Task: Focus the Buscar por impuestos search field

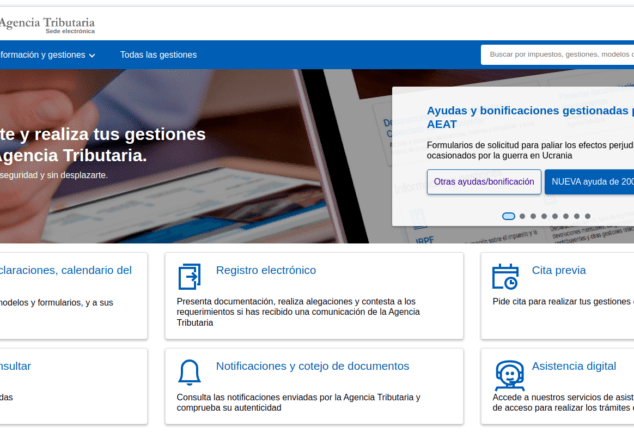Action: (557, 55)
